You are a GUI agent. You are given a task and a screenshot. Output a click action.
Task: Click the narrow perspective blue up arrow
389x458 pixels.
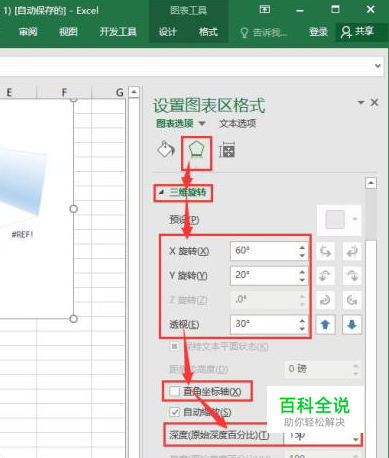[325, 324]
